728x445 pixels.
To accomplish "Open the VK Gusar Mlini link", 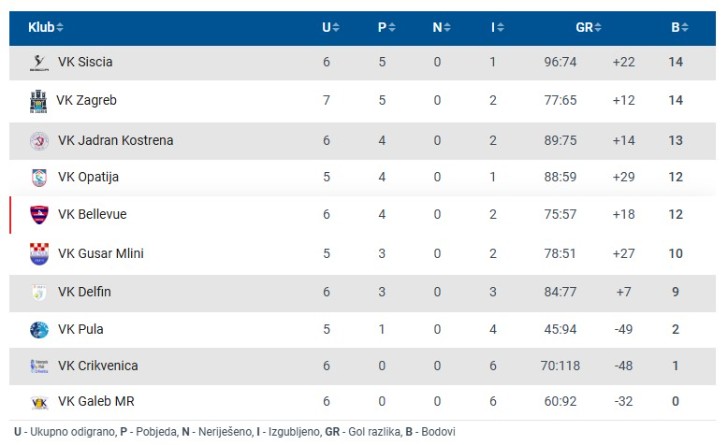I will click(100, 254).
